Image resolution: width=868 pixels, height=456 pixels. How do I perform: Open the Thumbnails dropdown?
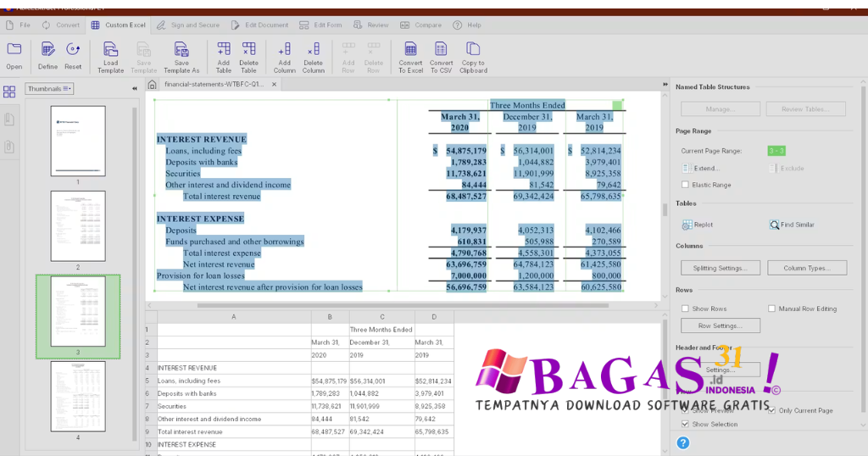pyautogui.click(x=48, y=88)
